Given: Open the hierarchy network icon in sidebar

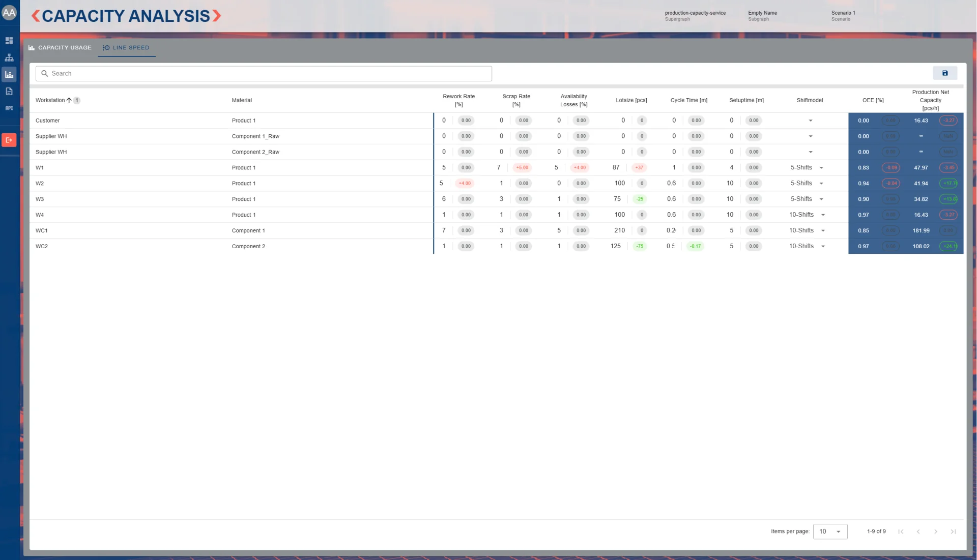Looking at the screenshot, I should click(9, 57).
